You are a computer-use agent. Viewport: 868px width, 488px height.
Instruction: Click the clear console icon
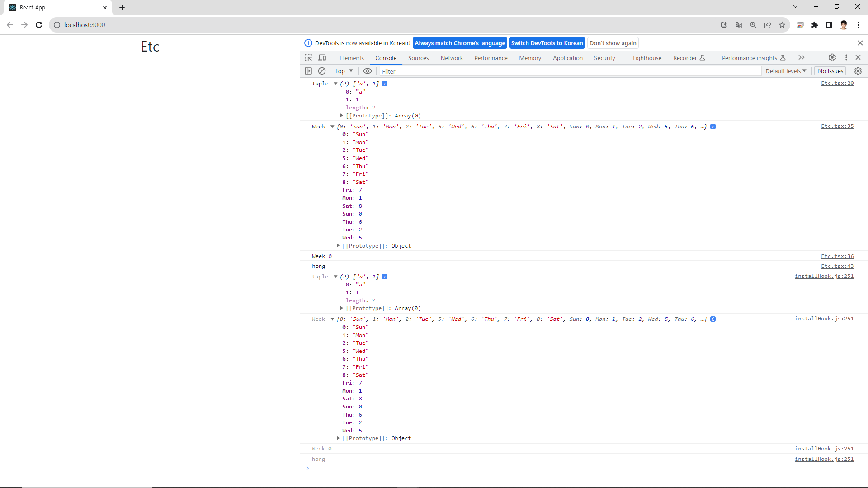click(322, 71)
